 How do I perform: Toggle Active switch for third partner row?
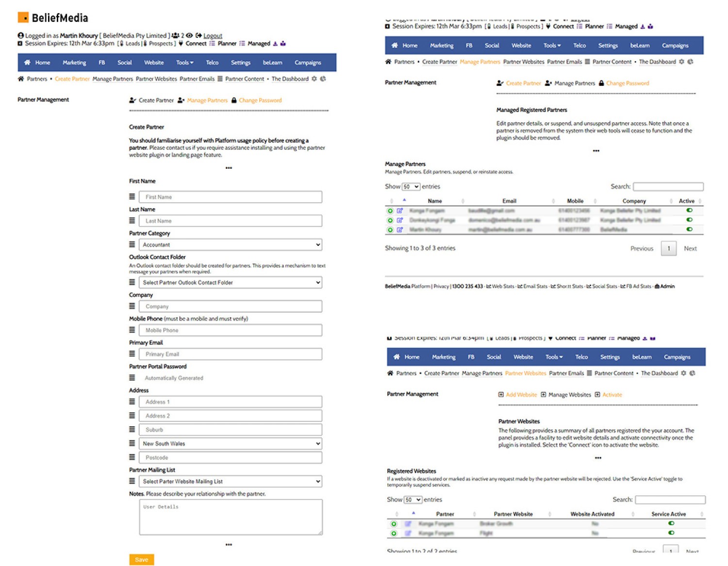coord(689,229)
